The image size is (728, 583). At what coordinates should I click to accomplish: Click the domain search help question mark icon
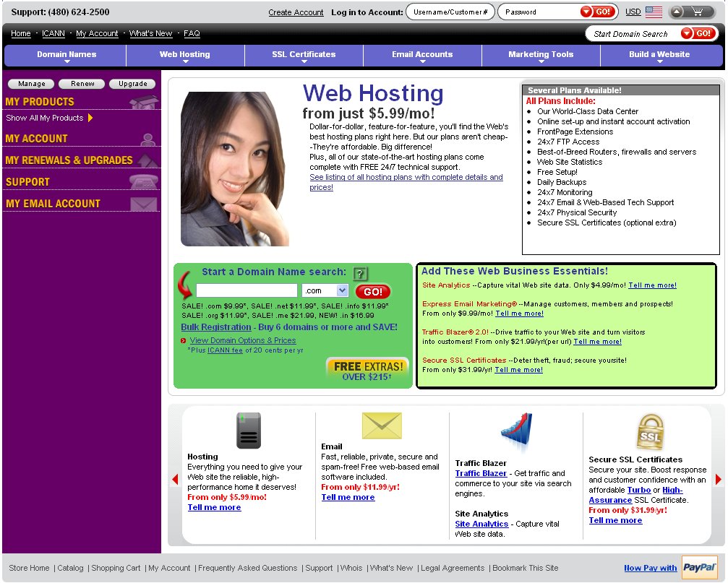(x=360, y=273)
